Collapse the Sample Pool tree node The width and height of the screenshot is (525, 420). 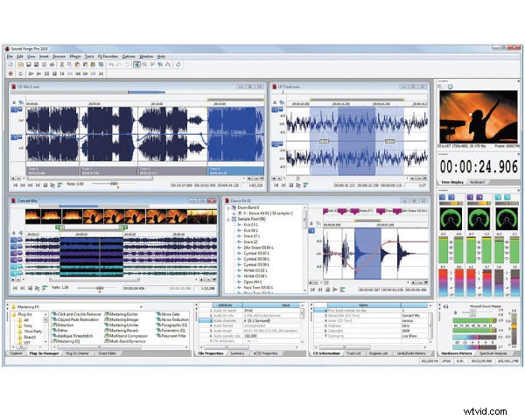tap(228, 219)
